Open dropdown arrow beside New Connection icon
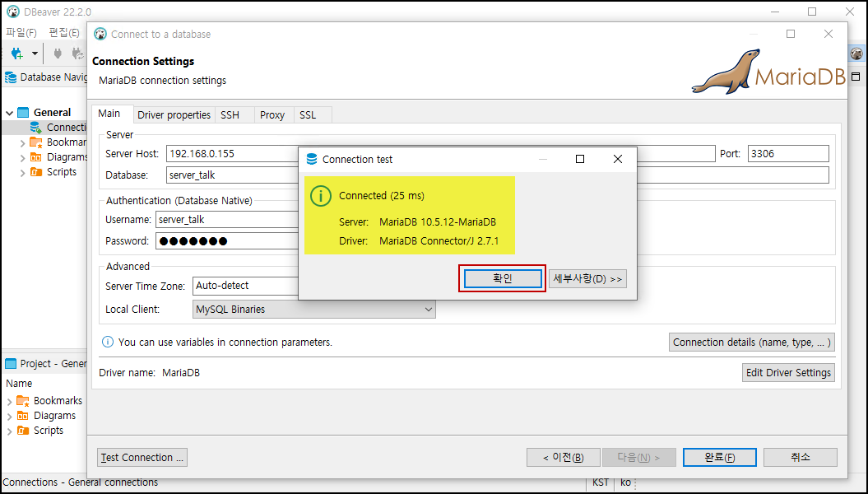 coord(35,54)
